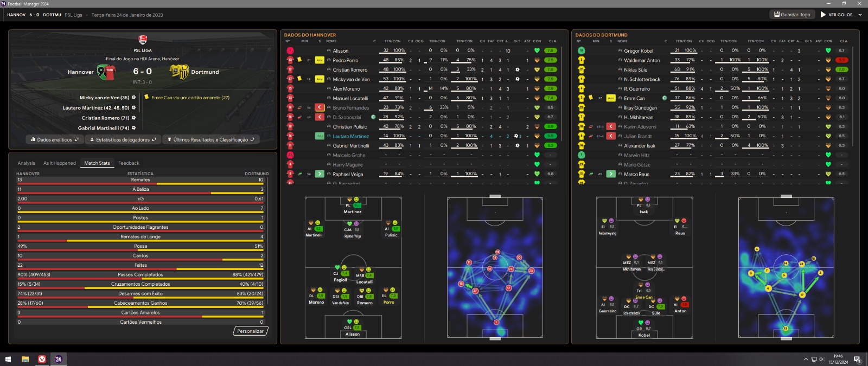
Task: Click goal ball icon in Cristian Romero's row
Action: point(518,69)
